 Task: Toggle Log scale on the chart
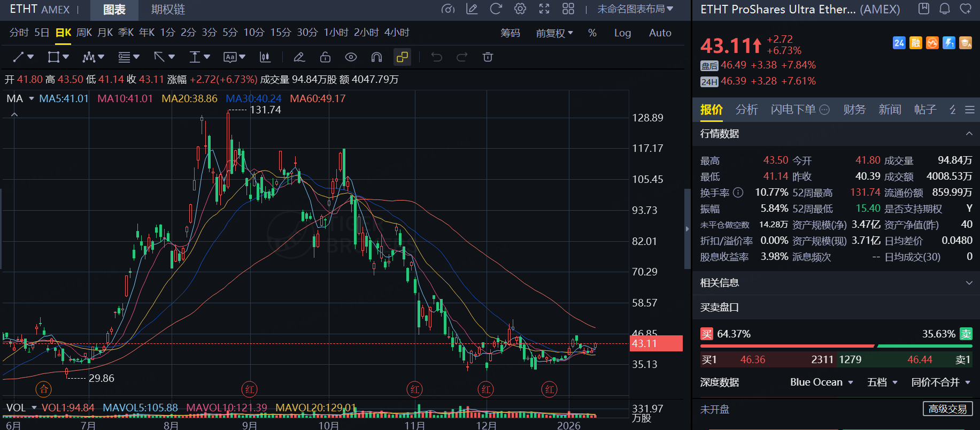(622, 33)
